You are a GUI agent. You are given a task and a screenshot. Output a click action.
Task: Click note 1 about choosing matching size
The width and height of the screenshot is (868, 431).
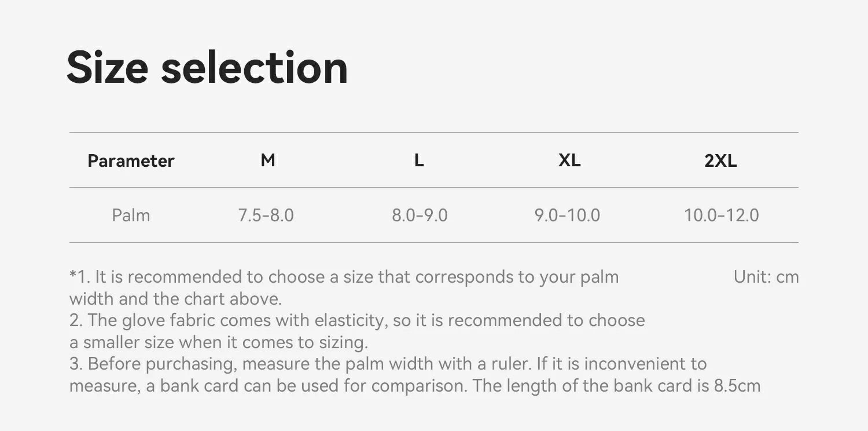[x=344, y=277]
